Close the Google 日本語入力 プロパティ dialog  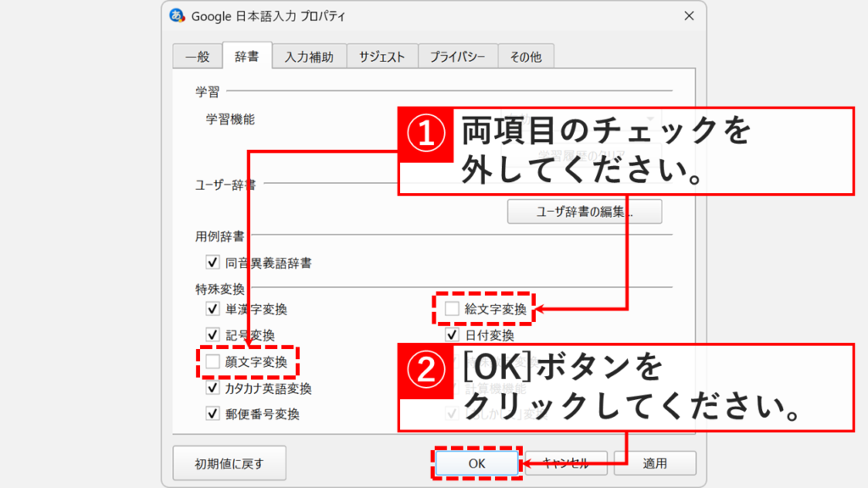coord(688,16)
